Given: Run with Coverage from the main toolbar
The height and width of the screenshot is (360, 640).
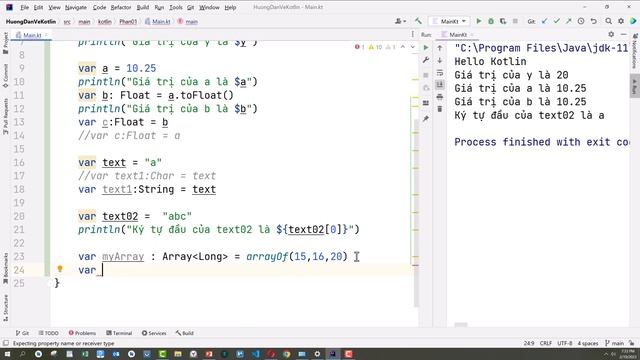Looking at the screenshot, I should point(503,21).
